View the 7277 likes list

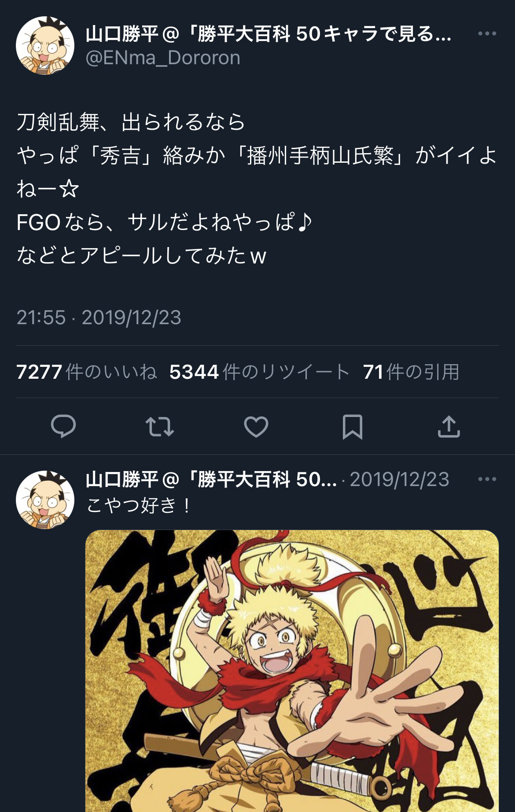click(87, 372)
